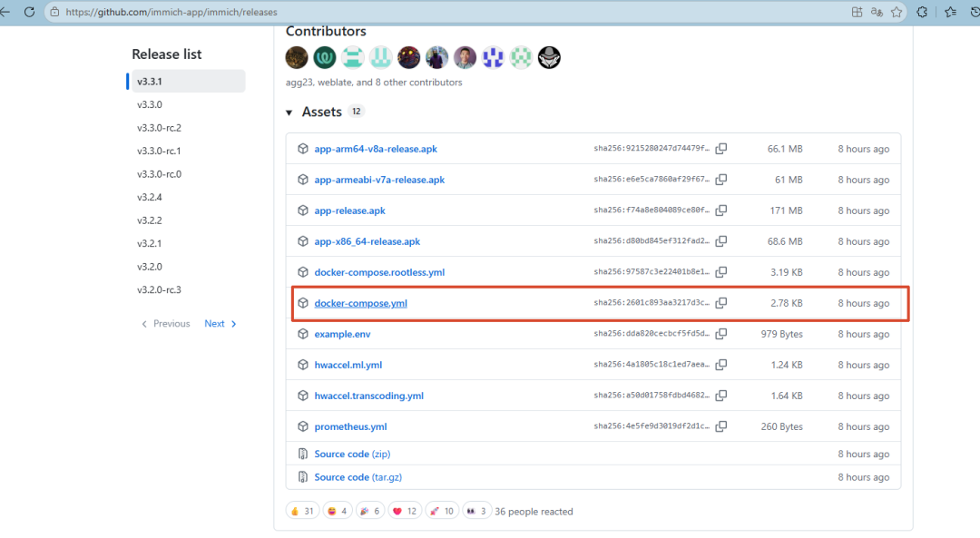Viewport: 980px width, 538px height.
Task: Open v3.3.0-rc.2 from the release list
Action: coord(160,128)
